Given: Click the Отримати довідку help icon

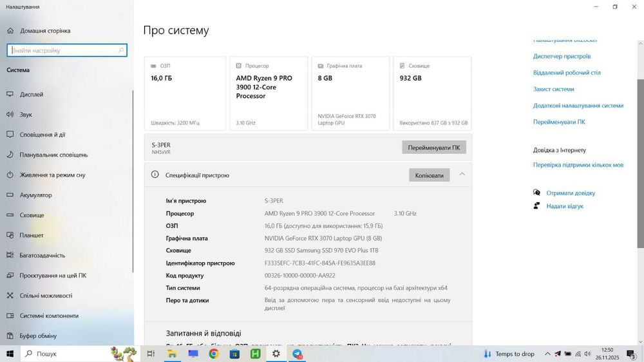Looking at the screenshot, I should coord(536,193).
